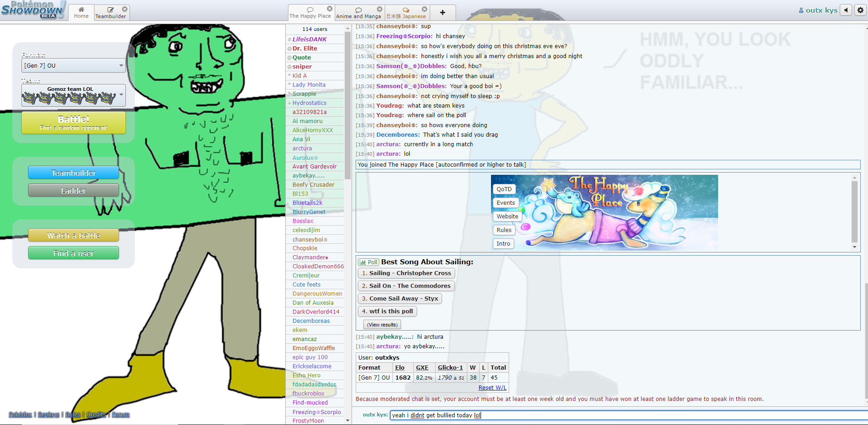This screenshot has width=868, height=425.
Task: Click Decemboreas's name in the chat log
Action: (398, 134)
